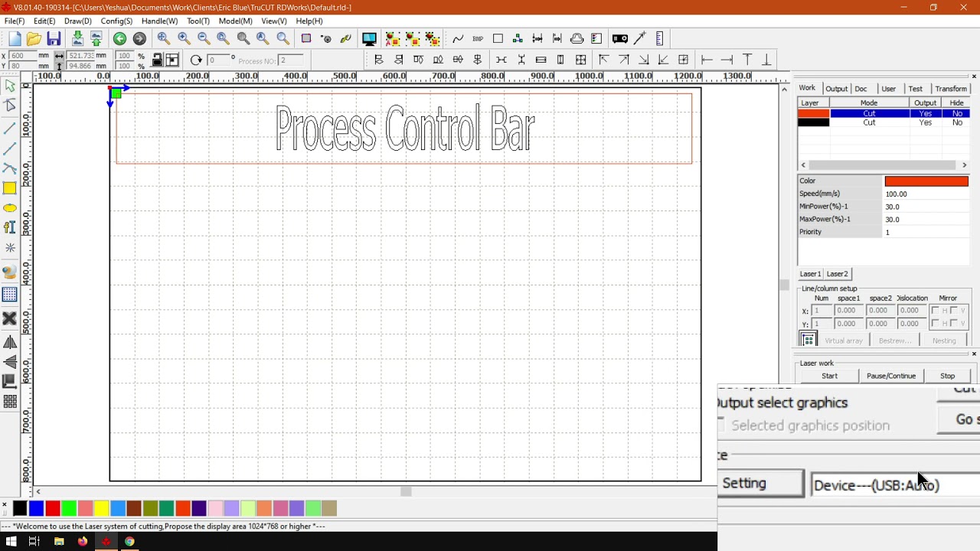
Task: Select the BMP import toolbar icon
Action: 478,38
